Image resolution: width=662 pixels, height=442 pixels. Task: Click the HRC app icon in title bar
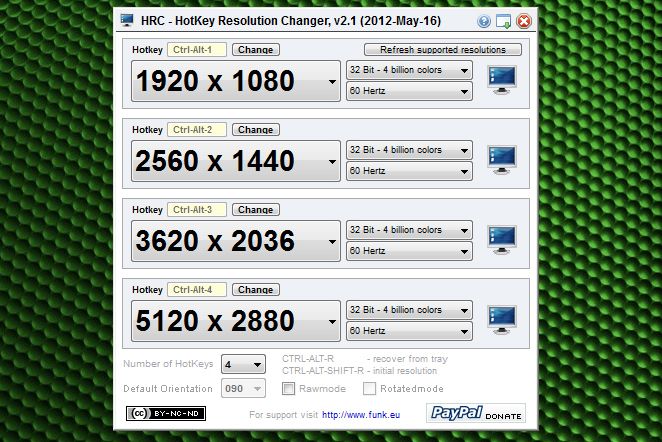point(127,20)
